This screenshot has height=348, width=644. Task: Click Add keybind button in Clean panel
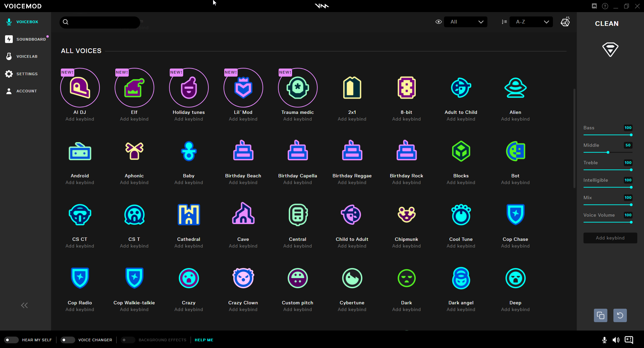(x=610, y=238)
